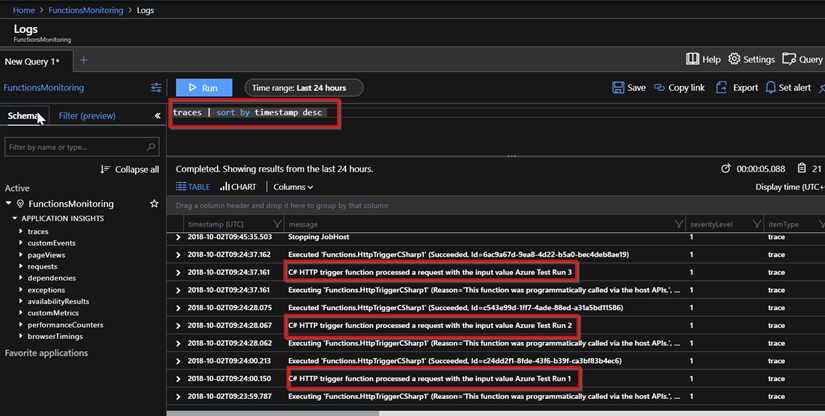Click the Export icon
Viewport: 825px width, 416px height.
(x=721, y=88)
